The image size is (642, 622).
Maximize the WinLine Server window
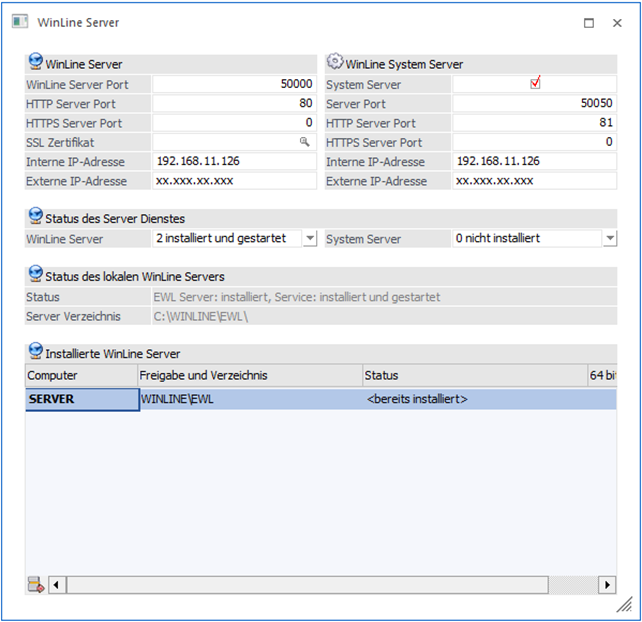(x=589, y=22)
